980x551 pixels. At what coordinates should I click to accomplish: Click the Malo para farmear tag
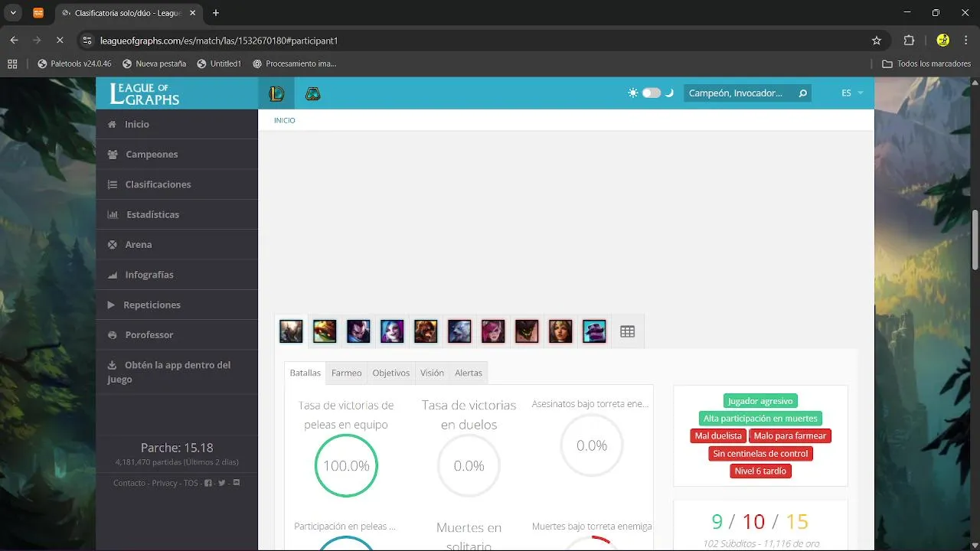[790, 435]
